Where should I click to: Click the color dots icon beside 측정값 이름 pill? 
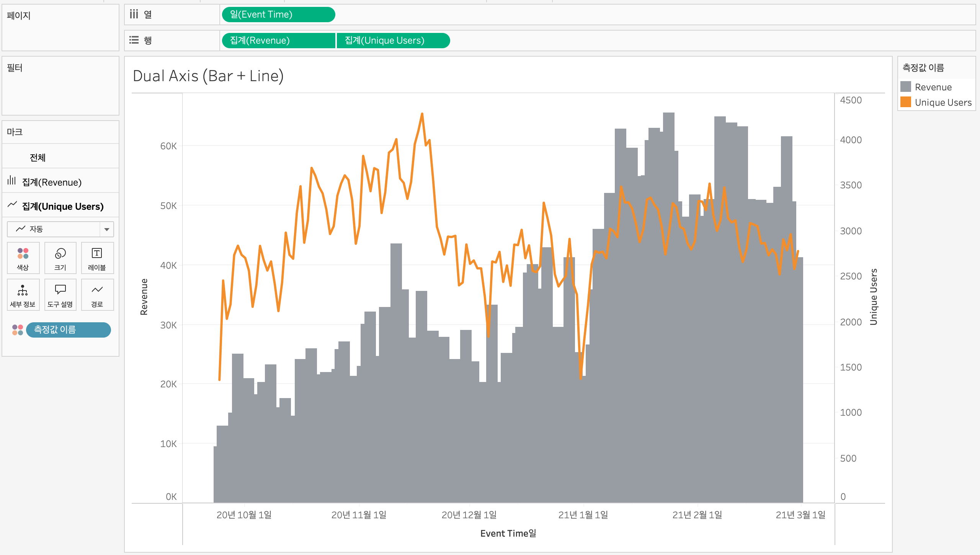coord(18,330)
